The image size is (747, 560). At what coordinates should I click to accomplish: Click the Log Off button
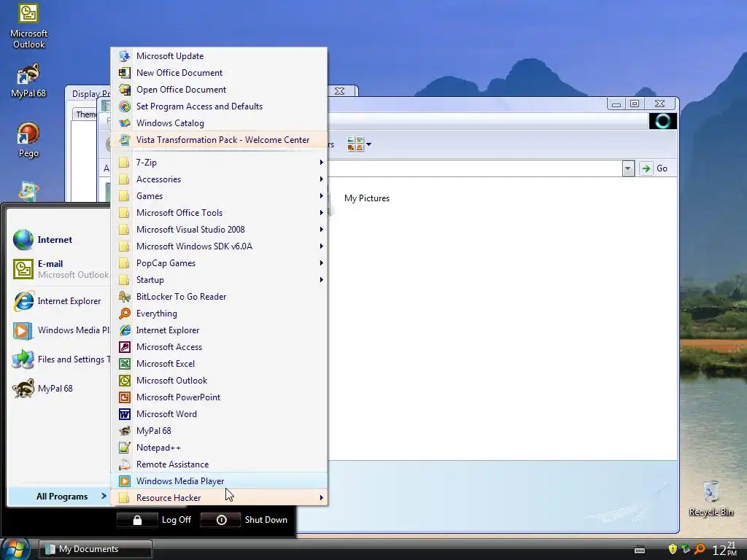click(155, 519)
